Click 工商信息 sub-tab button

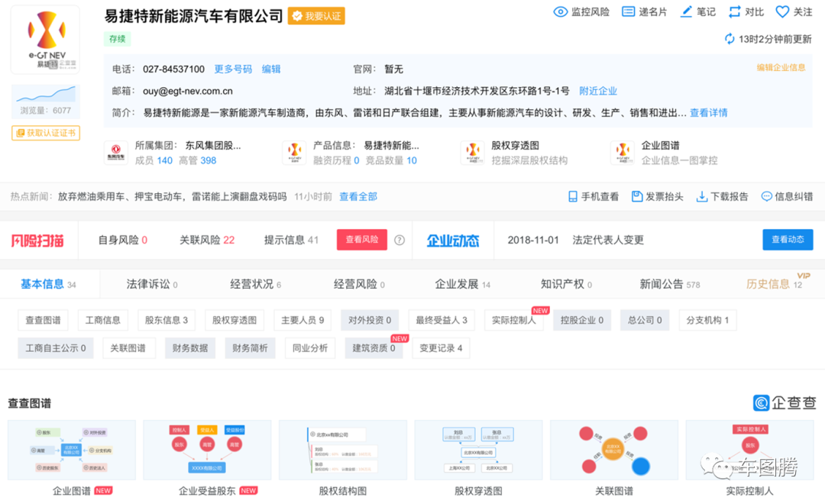pos(102,320)
